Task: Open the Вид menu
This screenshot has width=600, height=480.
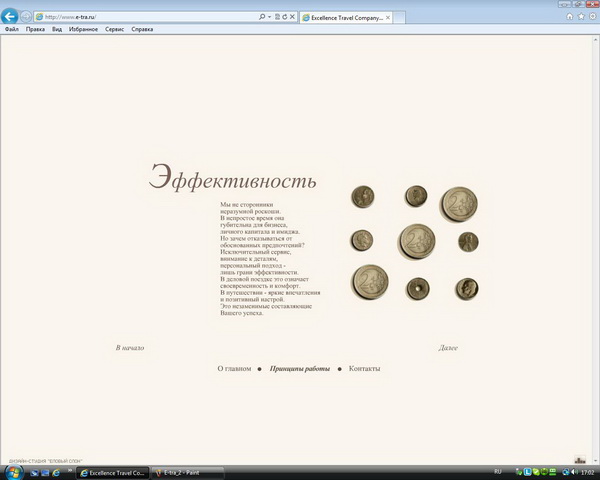Action: pos(57,29)
